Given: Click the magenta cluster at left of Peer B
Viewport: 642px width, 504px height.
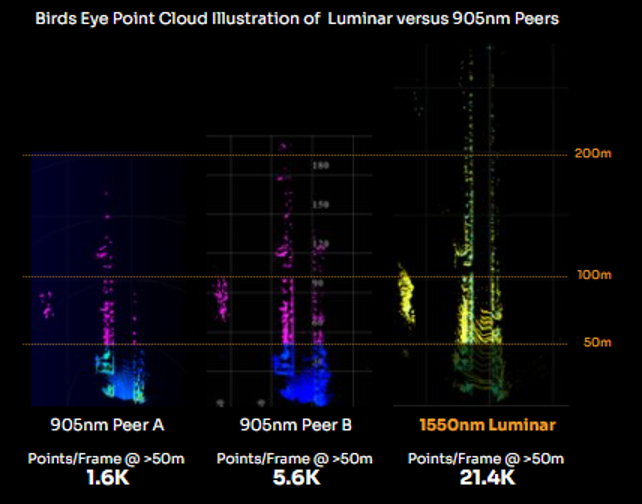Looking at the screenshot, I should pos(223,297).
